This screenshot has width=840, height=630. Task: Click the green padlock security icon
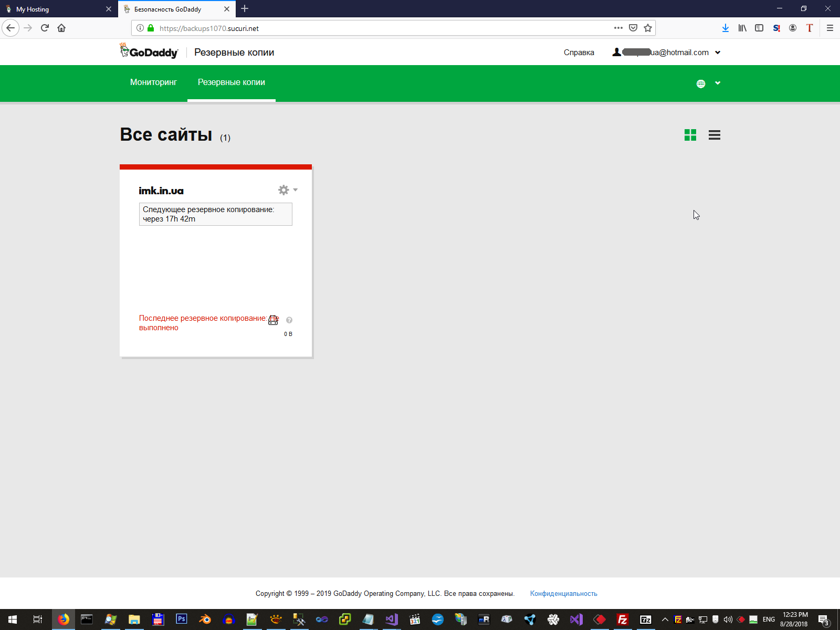point(151,28)
